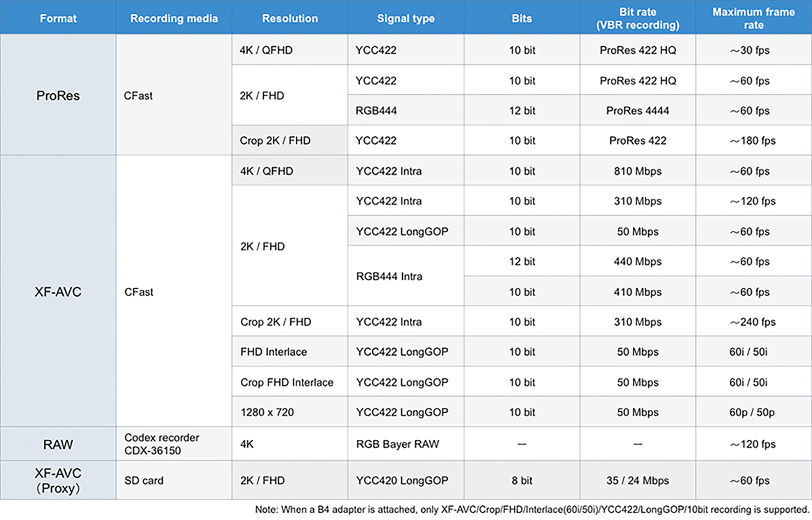Image resolution: width=812 pixels, height=520 pixels.
Task: Click the ~180 fps frame rate cell
Action: [753, 141]
